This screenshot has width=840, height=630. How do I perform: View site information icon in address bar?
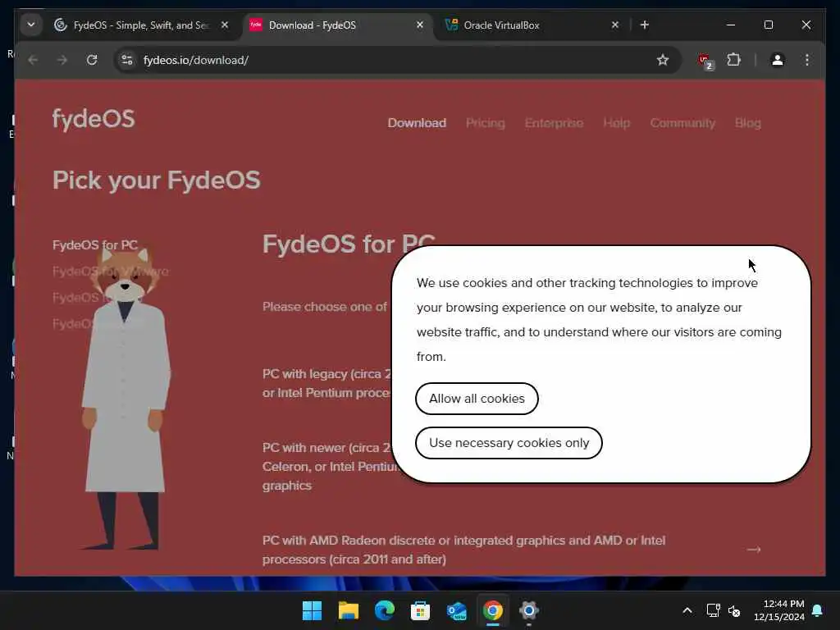click(127, 60)
